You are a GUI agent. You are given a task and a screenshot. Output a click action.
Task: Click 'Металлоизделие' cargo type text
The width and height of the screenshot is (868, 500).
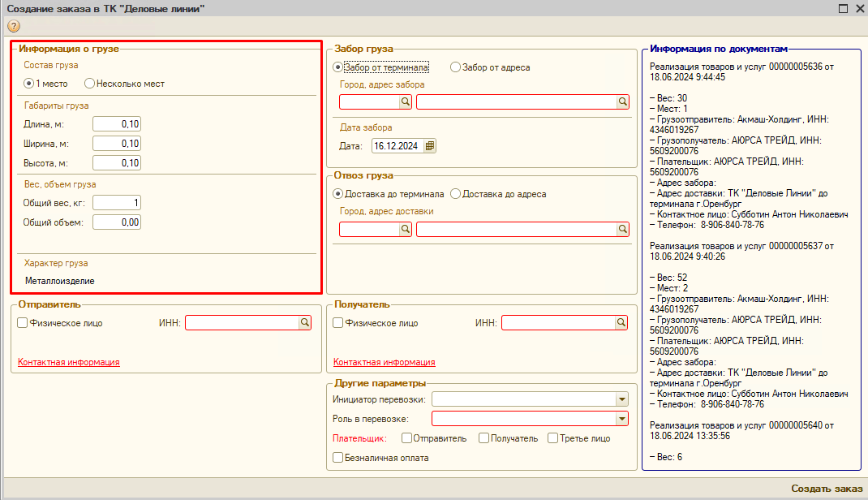[x=60, y=281]
